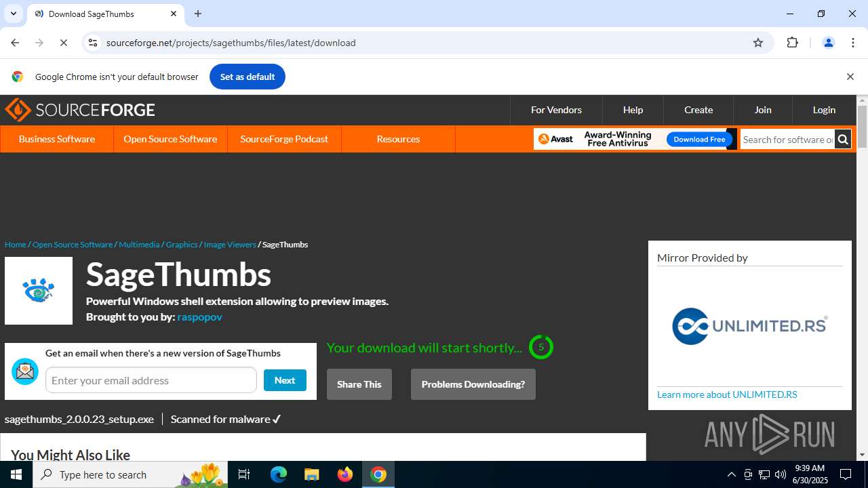Image resolution: width=868 pixels, height=488 pixels.
Task: Click the SourceForge logo
Action: (80, 110)
